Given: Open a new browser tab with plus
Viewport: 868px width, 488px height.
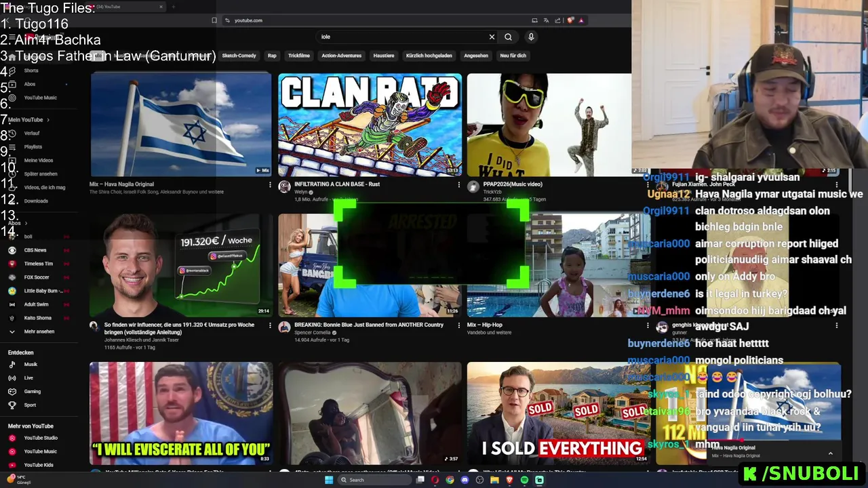Looking at the screenshot, I should click(173, 7).
